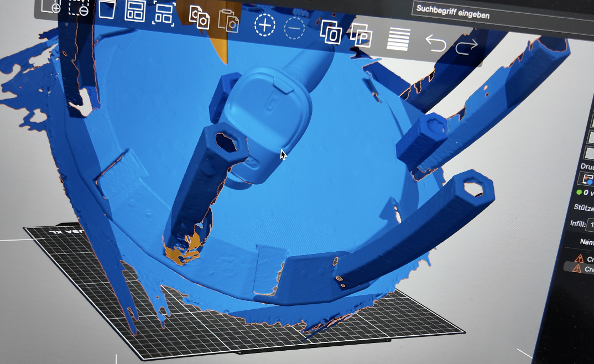
Task: Click the Infill value field
Action: (x=590, y=225)
